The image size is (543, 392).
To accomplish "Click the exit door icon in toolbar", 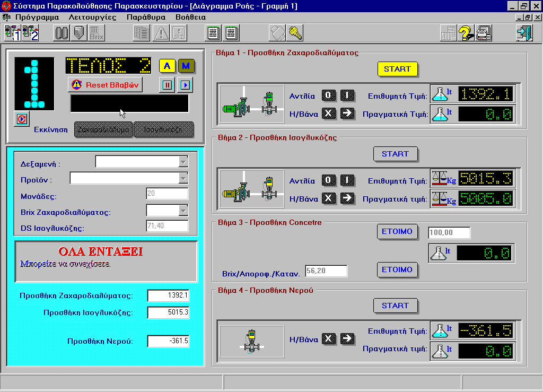I will [524, 33].
